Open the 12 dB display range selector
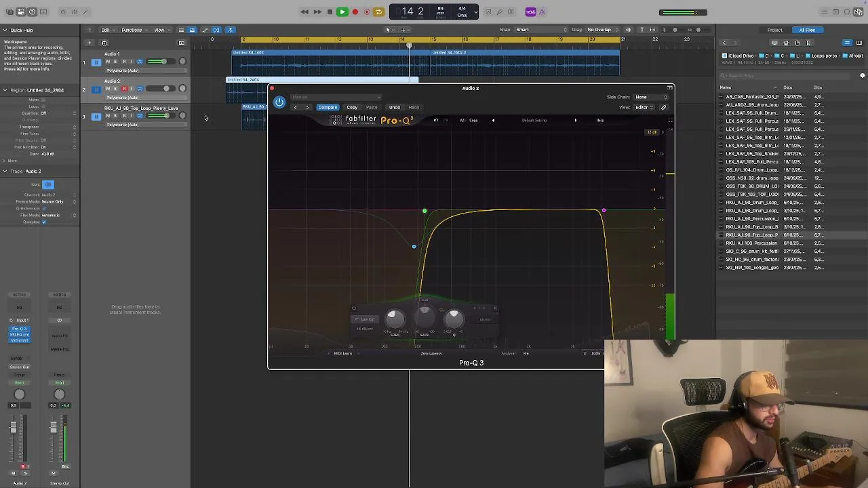Viewport: 868px width, 488px height. (652, 132)
